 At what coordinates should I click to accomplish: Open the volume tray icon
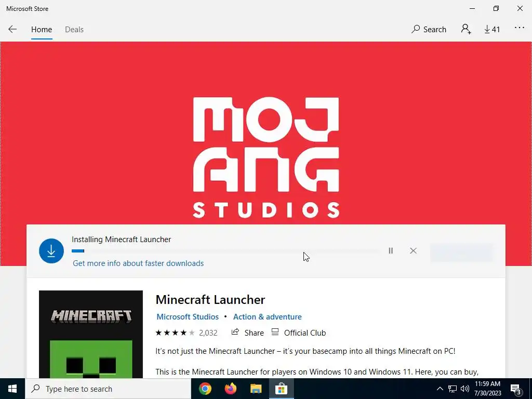coord(465,389)
